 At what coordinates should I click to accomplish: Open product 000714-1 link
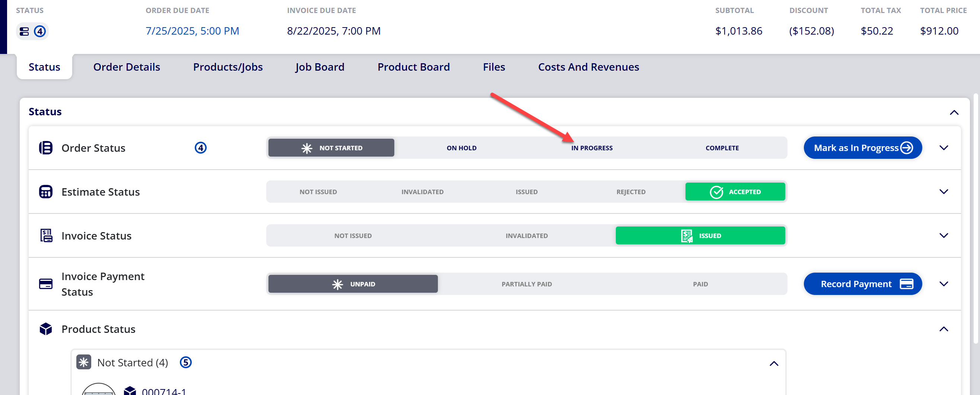coord(164,391)
